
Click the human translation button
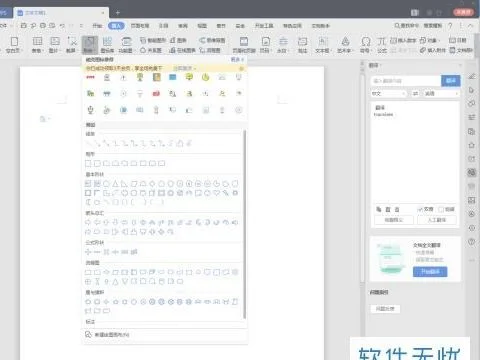pyautogui.click(x=437, y=220)
